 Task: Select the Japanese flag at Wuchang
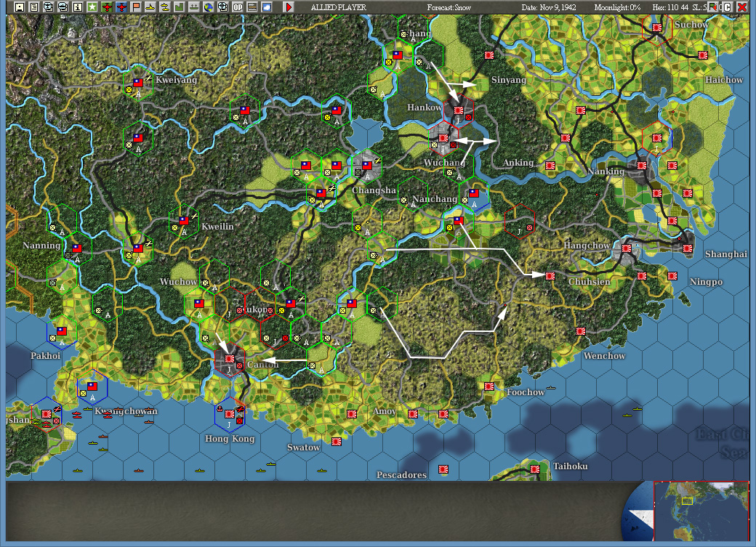[443, 138]
